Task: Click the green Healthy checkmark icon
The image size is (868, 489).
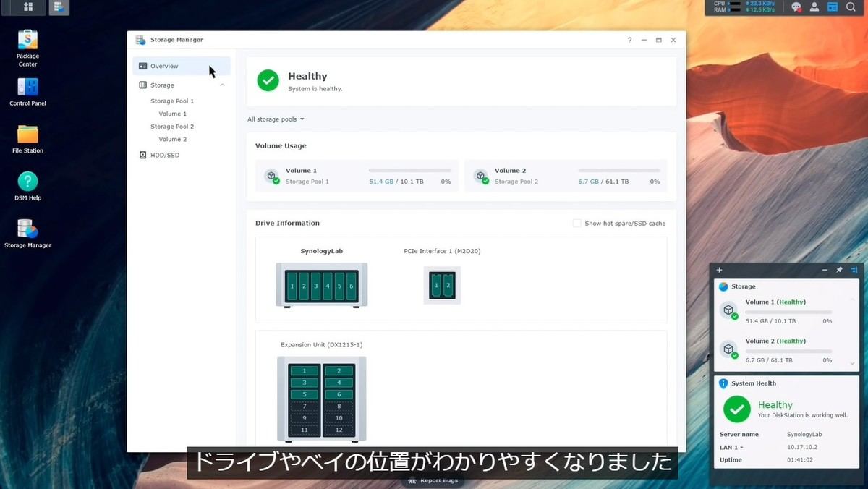Action: click(268, 80)
